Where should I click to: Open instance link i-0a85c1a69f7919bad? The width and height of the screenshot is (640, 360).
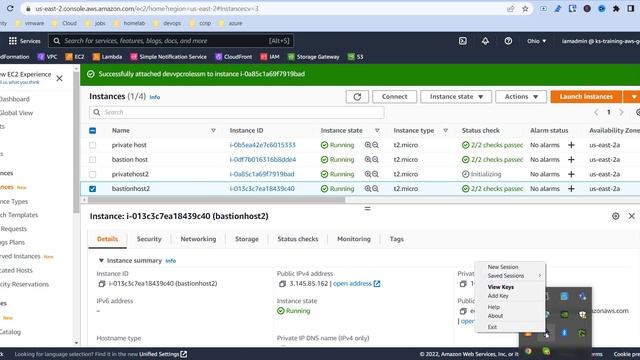(262, 174)
